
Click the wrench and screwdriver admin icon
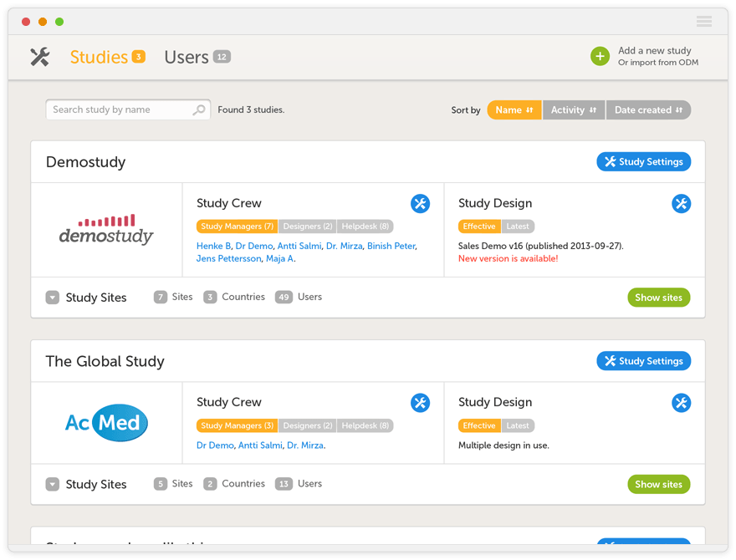click(39, 57)
